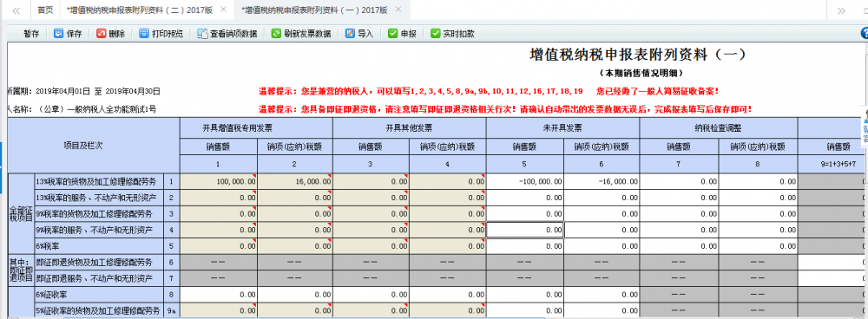868x319 pixels.
Task: Click row 1 column 8 纳税检查调整 税额 cell
Action: [758, 181]
